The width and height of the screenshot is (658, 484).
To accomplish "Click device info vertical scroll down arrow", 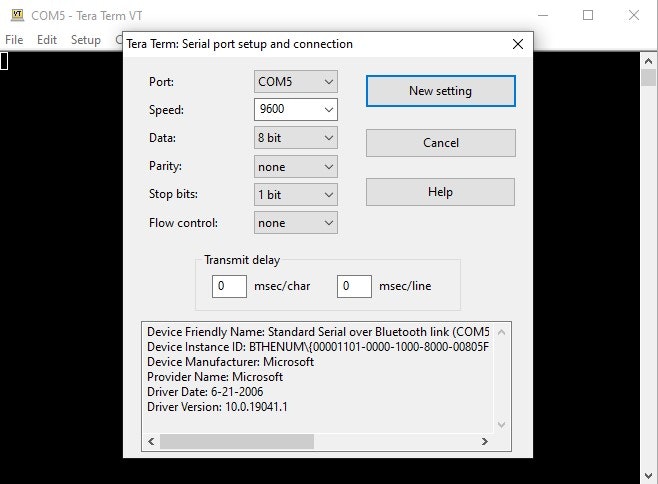I will coord(501,425).
